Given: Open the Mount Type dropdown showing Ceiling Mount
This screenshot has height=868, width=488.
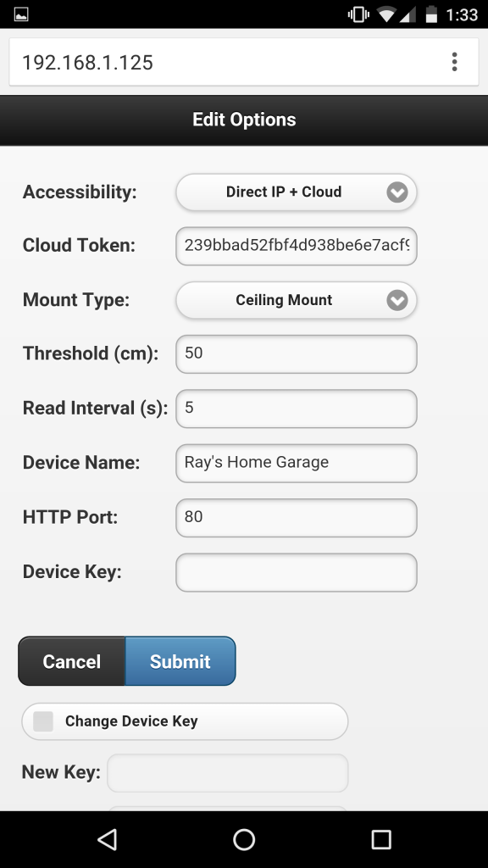Looking at the screenshot, I should [296, 300].
